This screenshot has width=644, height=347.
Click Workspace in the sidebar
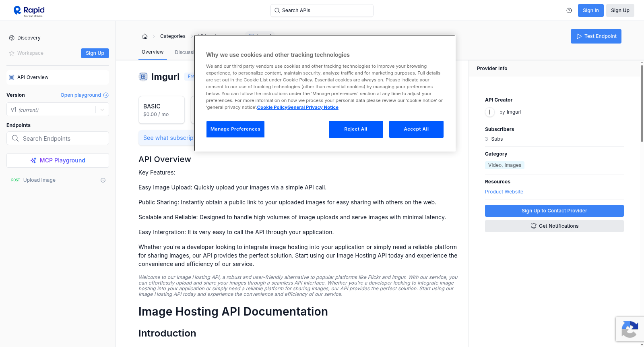point(30,53)
